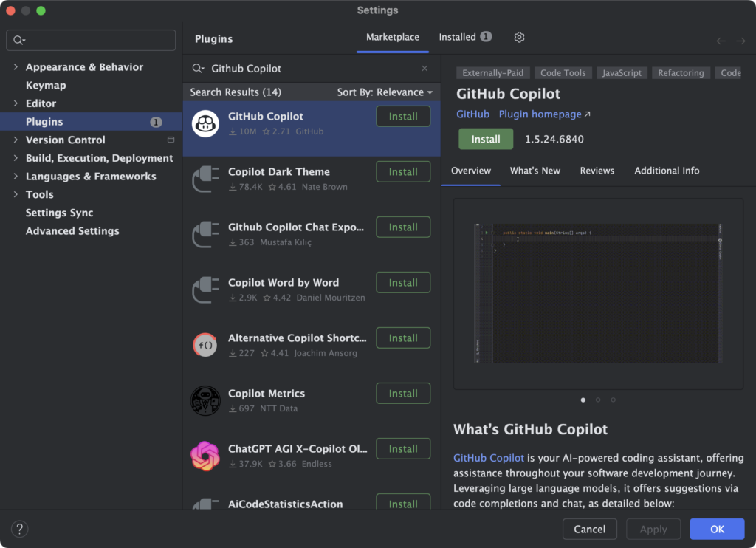The width and height of the screenshot is (756, 548).
Task: Click the Version Control project-level icon
Action: pyautogui.click(x=171, y=140)
